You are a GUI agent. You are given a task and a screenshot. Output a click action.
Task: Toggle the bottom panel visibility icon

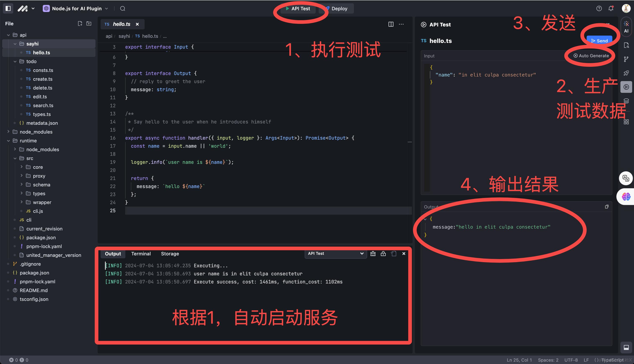coord(626,347)
